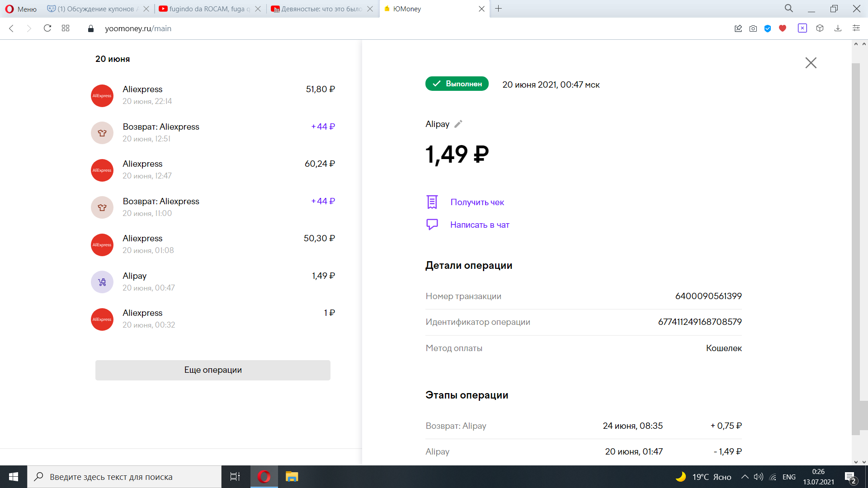The height and width of the screenshot is (488, 868).
Task: Open Написать в чат link
Action: [x=480, y=225]
